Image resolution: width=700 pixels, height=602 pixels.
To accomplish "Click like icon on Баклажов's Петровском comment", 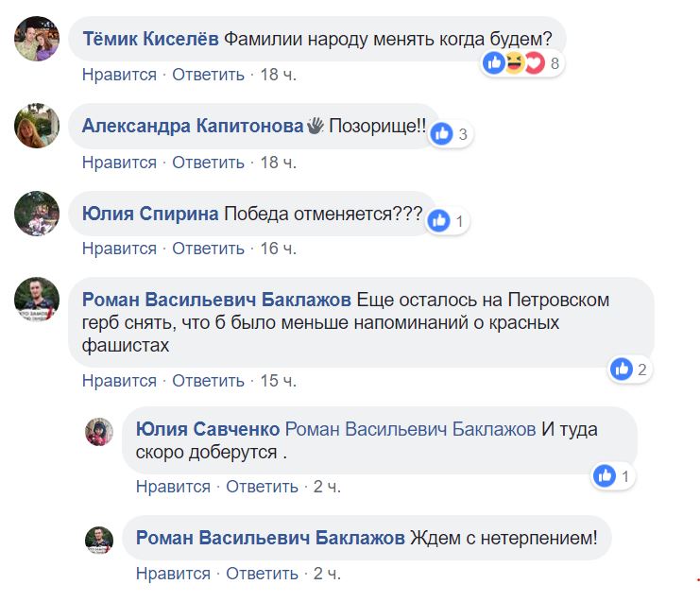I will pyautogui.click(x=621, y=370).
